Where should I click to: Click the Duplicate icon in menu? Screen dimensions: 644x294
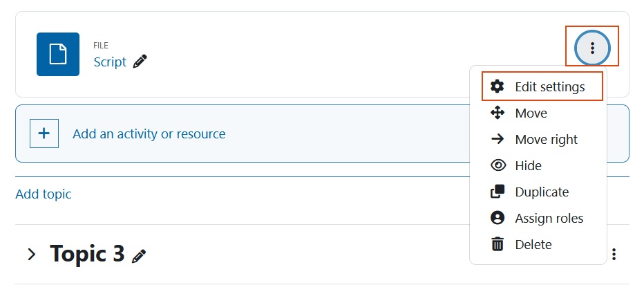pyautogui.click(x=498, y=192)
